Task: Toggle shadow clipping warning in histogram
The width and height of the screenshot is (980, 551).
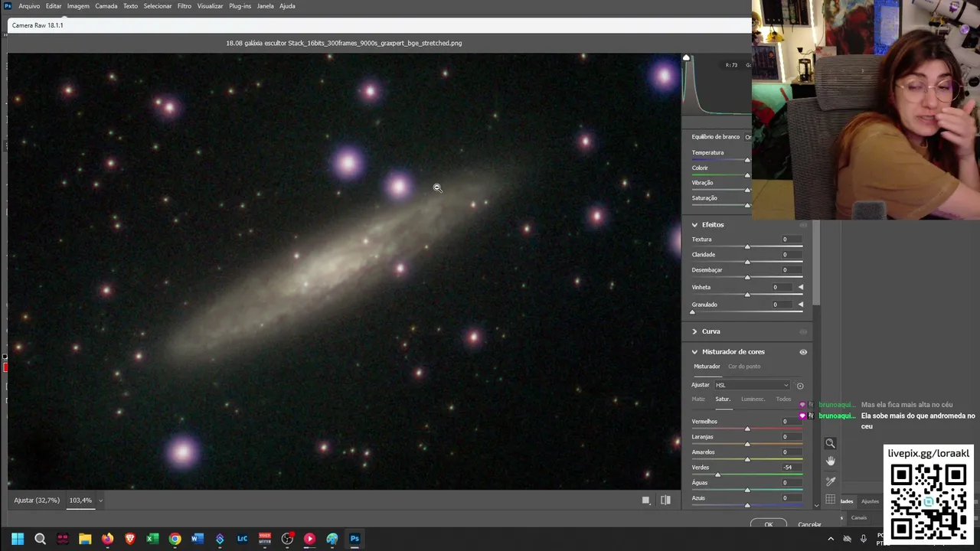Action: (686, 57)
